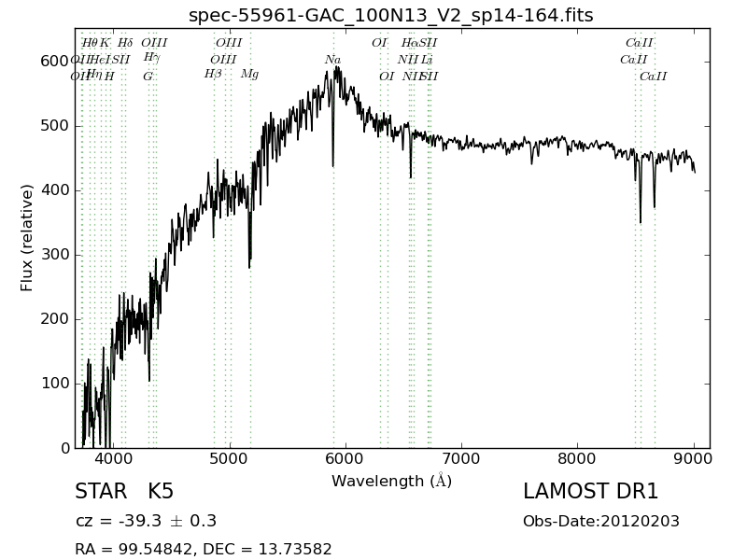Viewport: 747px width, 560px height.
Task: Click the x-axis tick label 9000
Action: pos(694,459)
